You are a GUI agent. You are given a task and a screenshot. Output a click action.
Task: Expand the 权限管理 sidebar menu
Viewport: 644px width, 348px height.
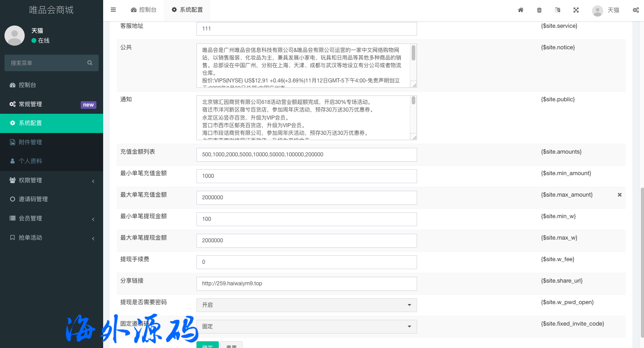(x=51, y=180)
